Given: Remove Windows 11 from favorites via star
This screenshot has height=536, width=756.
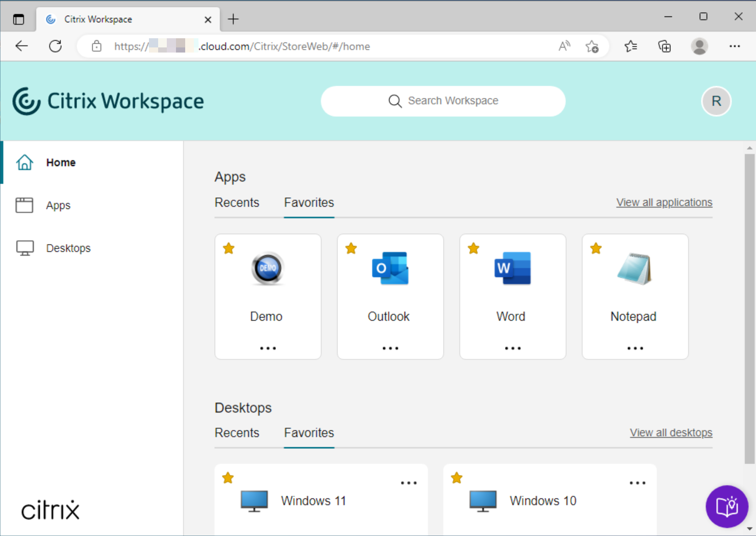Looking at the screenshot, I should [228, 478].
